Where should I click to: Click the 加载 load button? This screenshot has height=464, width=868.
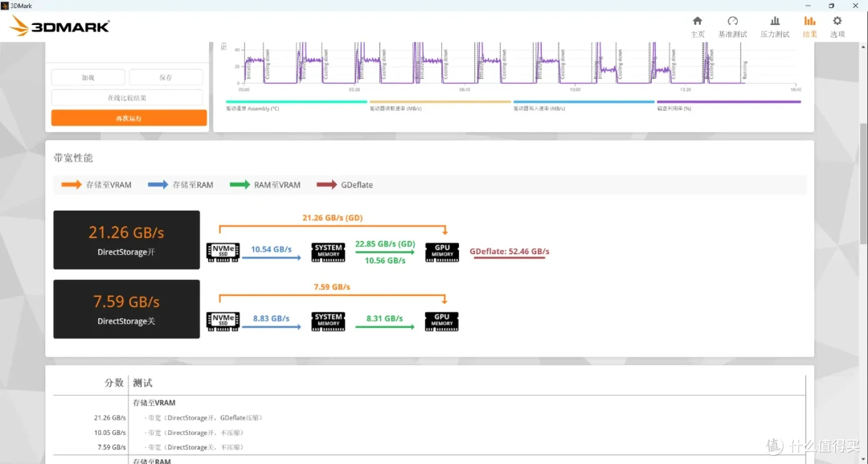[88, 77]
